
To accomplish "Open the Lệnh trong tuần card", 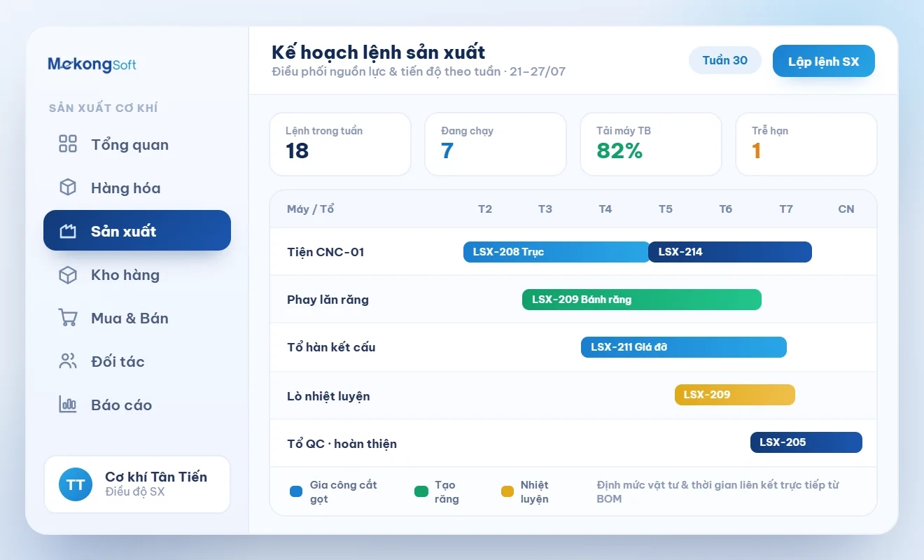I will (x=340, y=144).
